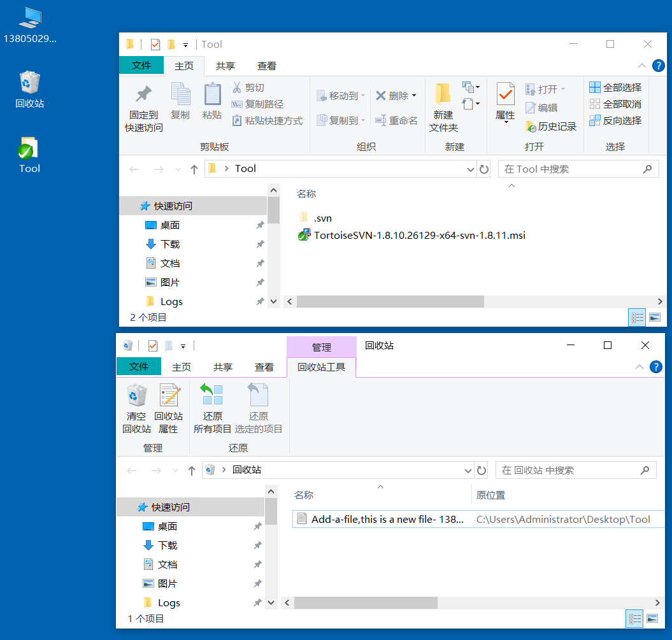Collapse the ribbon in 回收站 window
This screenshot has width=672, height=640.
(639, 367)
